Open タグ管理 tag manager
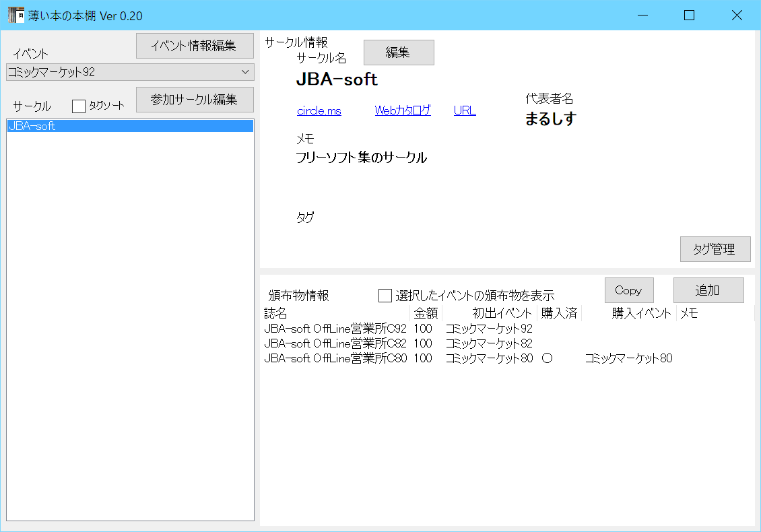The height and width of the screenshot is (532, 761). (x=715, y=249)
